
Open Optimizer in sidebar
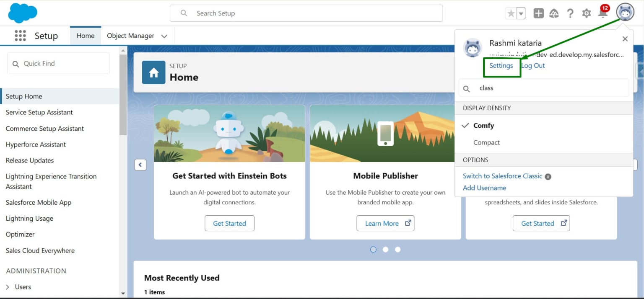20,235
